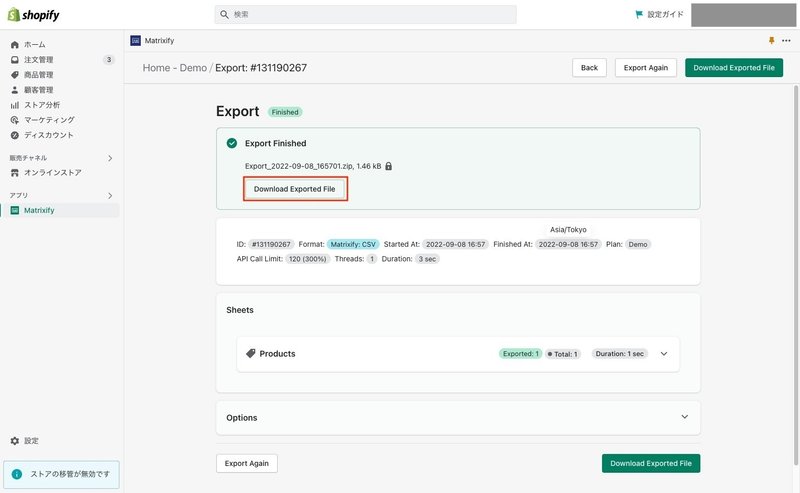Open ホーム menu item
This screenshot has height=493, width=800.
point(35,45)
